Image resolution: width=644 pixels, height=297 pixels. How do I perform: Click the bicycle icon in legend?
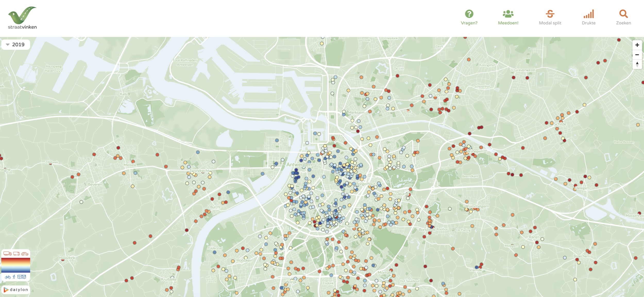(x=8, y=277)
